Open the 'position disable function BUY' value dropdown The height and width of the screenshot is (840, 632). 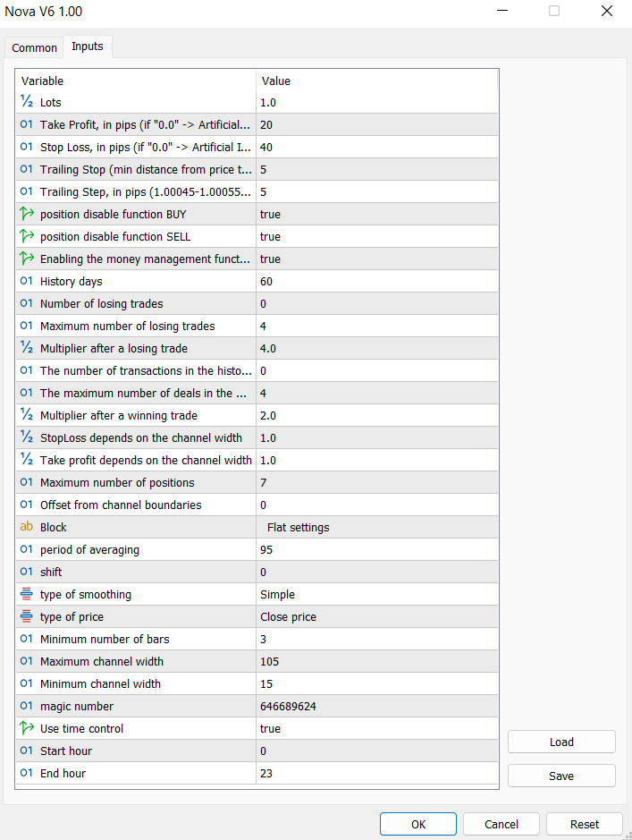point(375,215)
